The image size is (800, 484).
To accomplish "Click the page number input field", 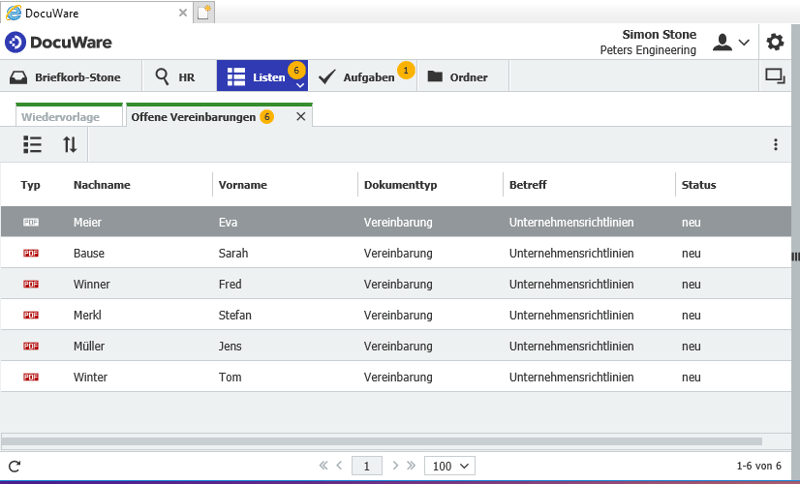I will click(368, 466).
